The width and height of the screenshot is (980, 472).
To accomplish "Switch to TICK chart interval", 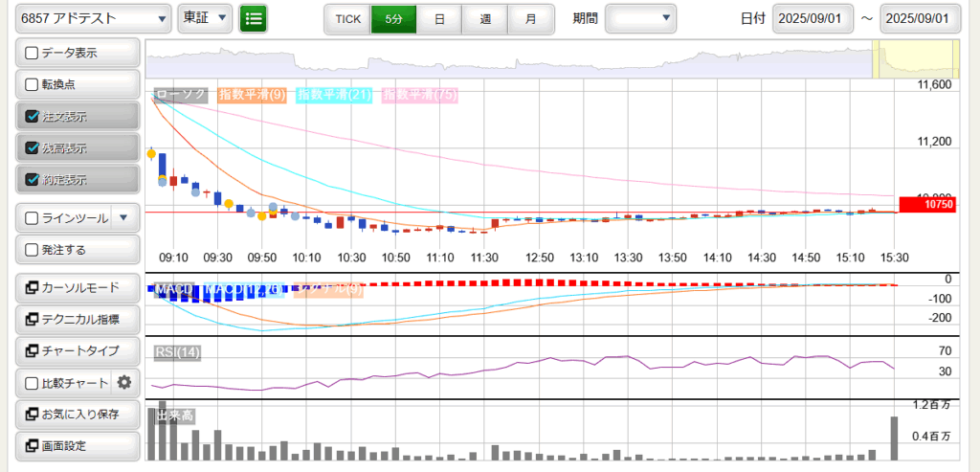I will [x=348, y=19].
